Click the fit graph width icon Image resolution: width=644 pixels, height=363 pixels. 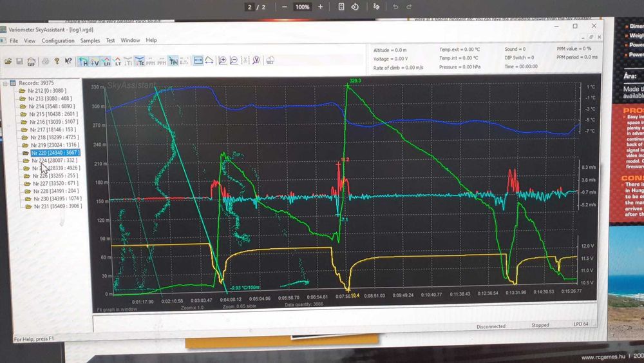[198, 61]
